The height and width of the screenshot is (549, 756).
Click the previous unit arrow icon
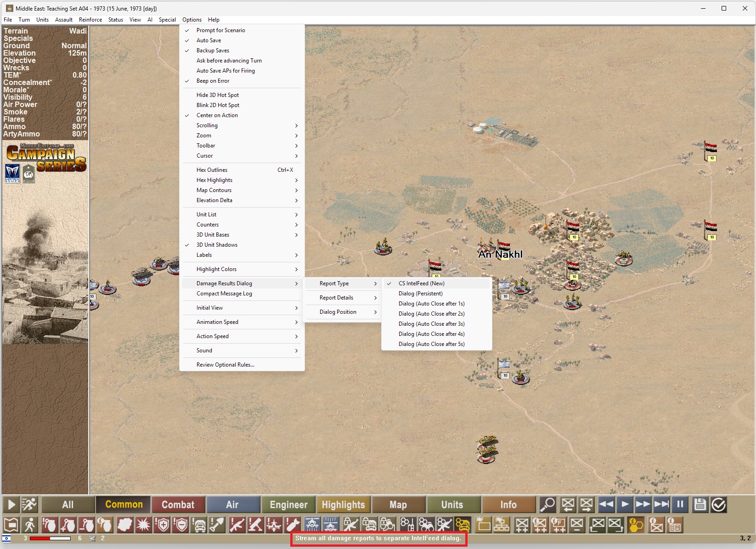pyautogui.click(x=568, y=504)
